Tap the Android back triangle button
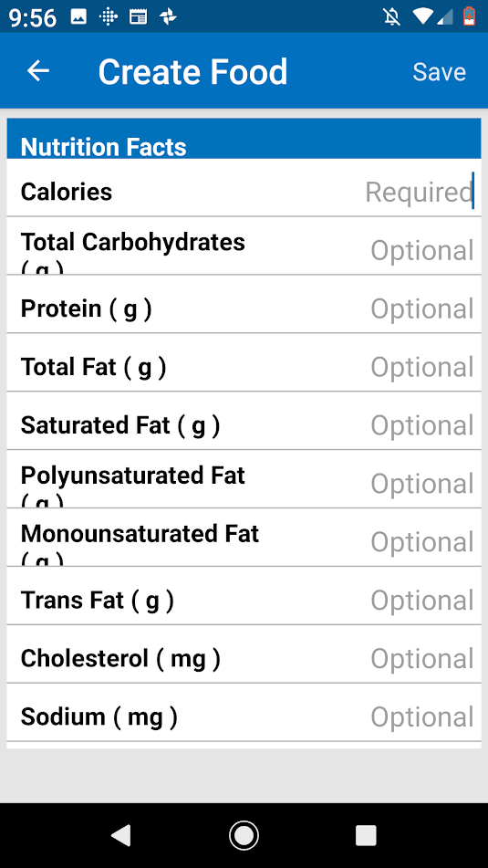488x868 pixels. (121, 835)
